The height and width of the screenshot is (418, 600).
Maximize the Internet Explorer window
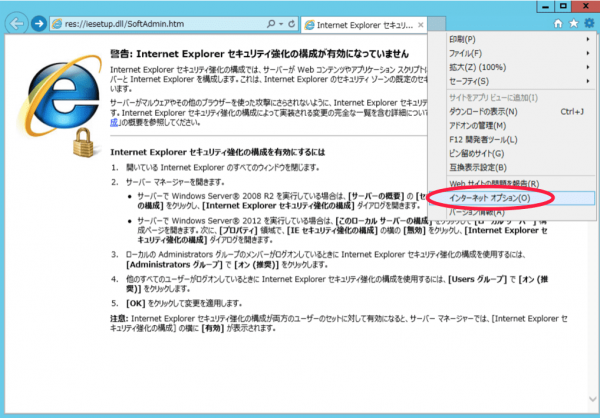tap(563, 7)
